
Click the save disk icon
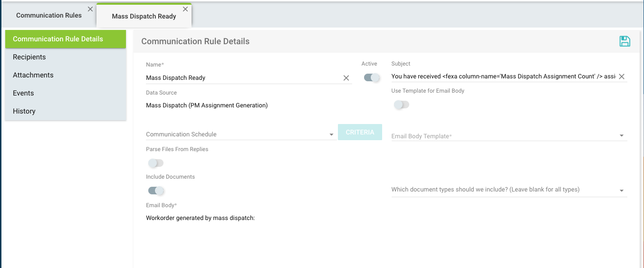625,41
